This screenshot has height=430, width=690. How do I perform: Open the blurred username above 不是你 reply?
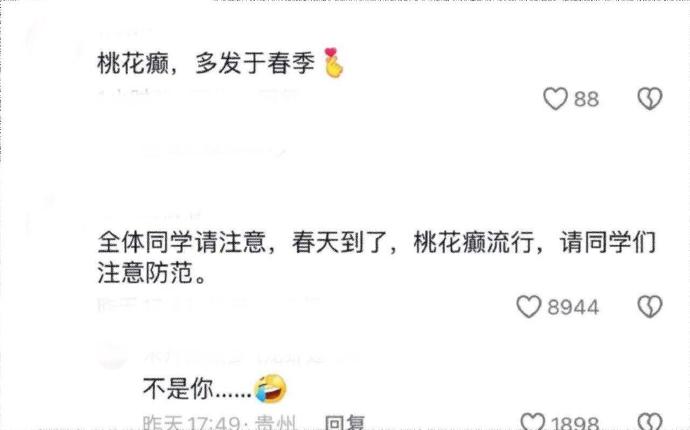[x=251, y=357]
